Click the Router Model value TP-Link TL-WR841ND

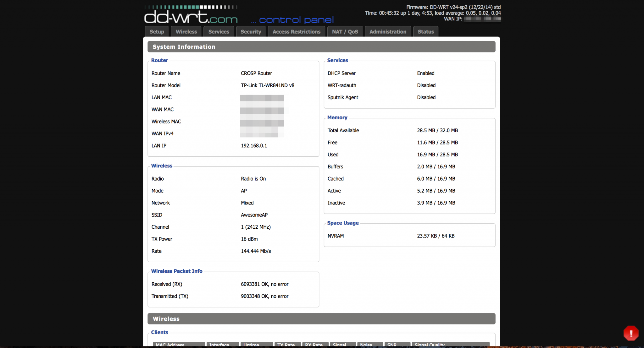pos(267,85)
